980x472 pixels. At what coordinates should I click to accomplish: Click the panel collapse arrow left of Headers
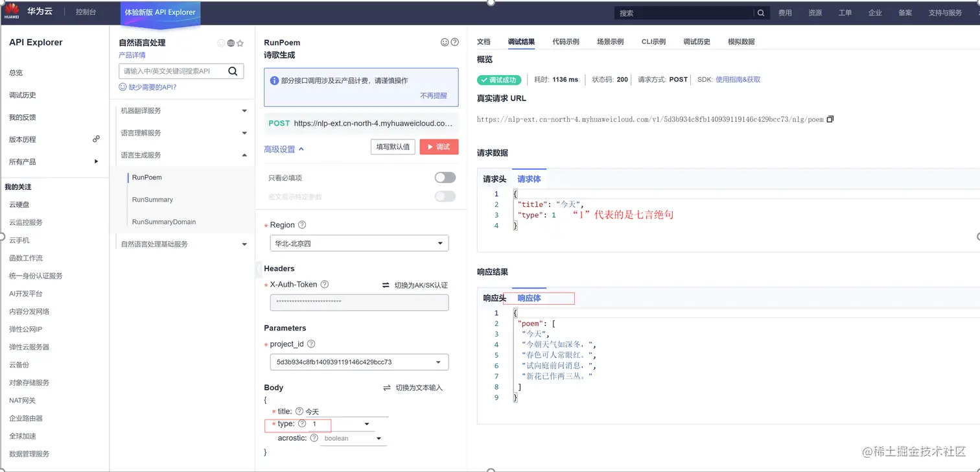[259, 268]
